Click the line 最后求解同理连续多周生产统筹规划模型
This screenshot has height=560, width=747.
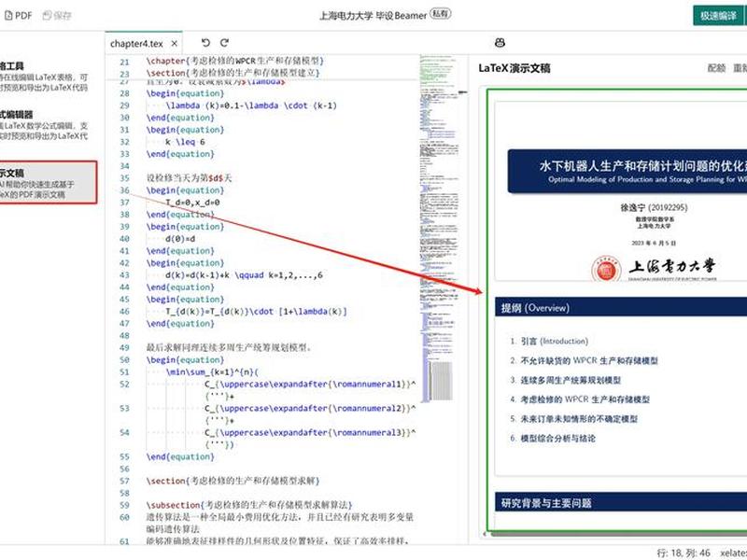pos(229,347)
